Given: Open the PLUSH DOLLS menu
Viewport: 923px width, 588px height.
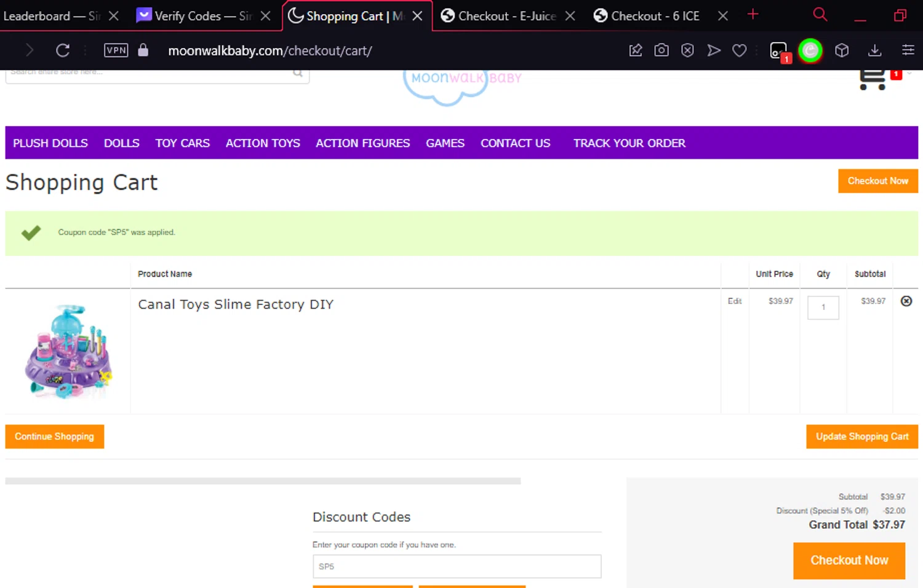Looking at the screenshot, I should [50, 143].
